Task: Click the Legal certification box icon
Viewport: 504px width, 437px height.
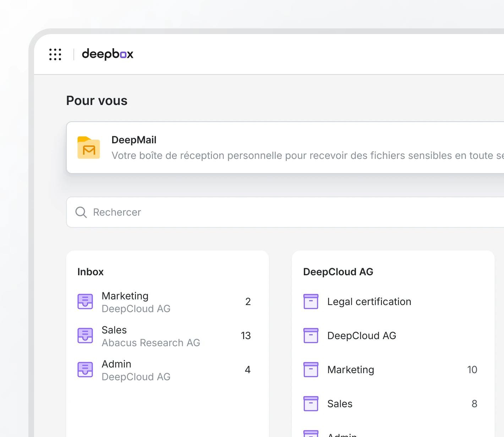Action: [311, 302]
